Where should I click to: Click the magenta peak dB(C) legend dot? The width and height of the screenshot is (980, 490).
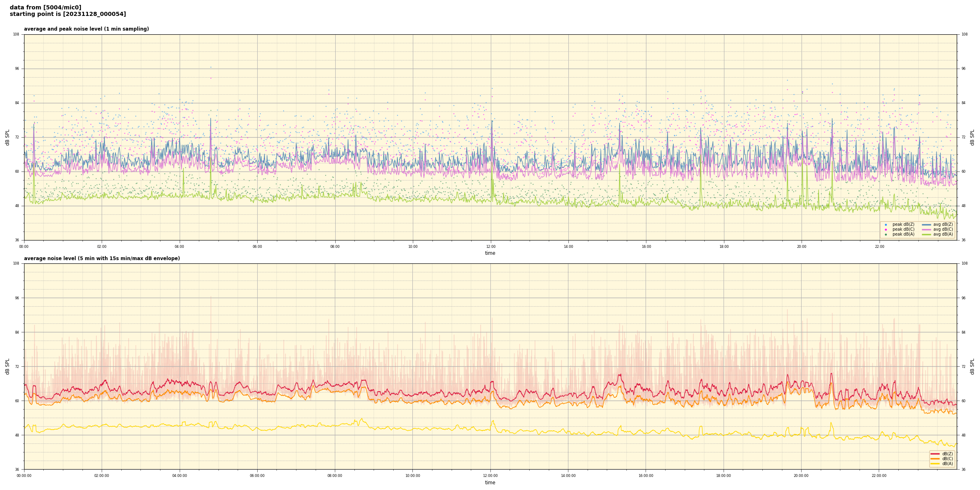point(886,229)
